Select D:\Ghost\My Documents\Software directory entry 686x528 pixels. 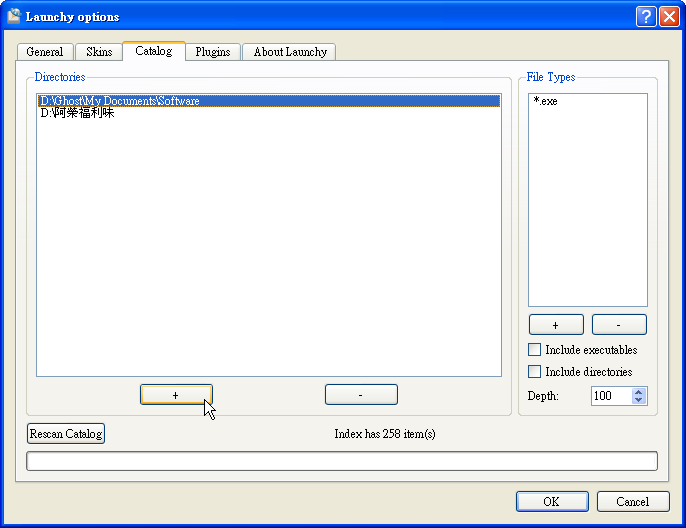pyautogui.click(x=269, y=101)
